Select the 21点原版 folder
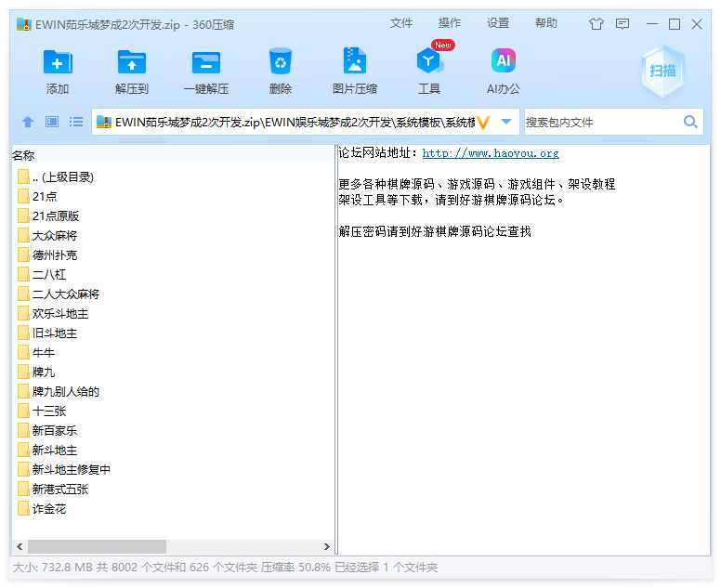 48,216
